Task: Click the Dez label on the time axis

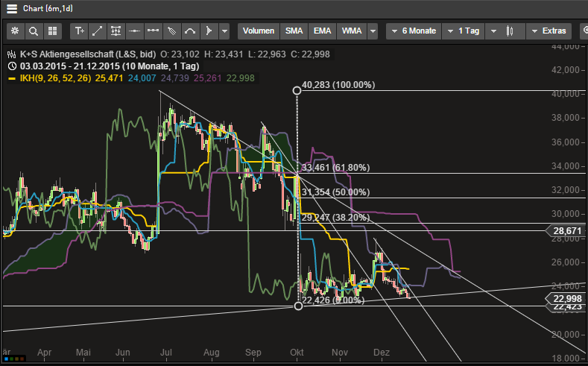Action: point(382,353)
